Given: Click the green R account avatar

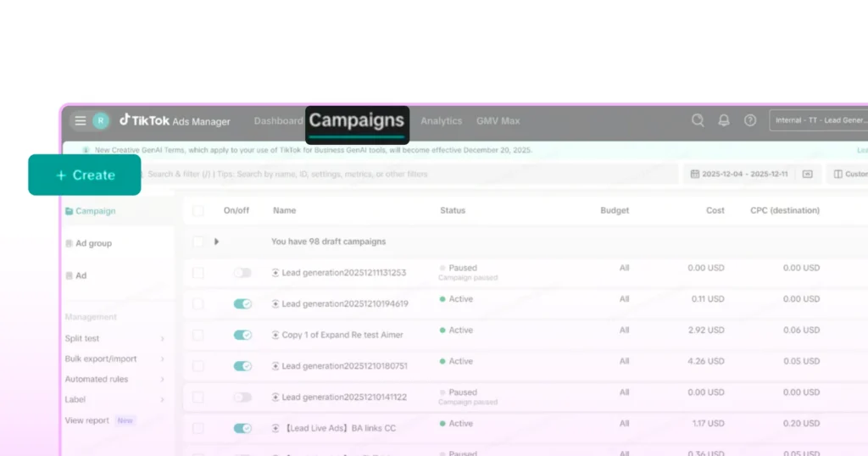Looking at the screenshot, I should point(101,120).
